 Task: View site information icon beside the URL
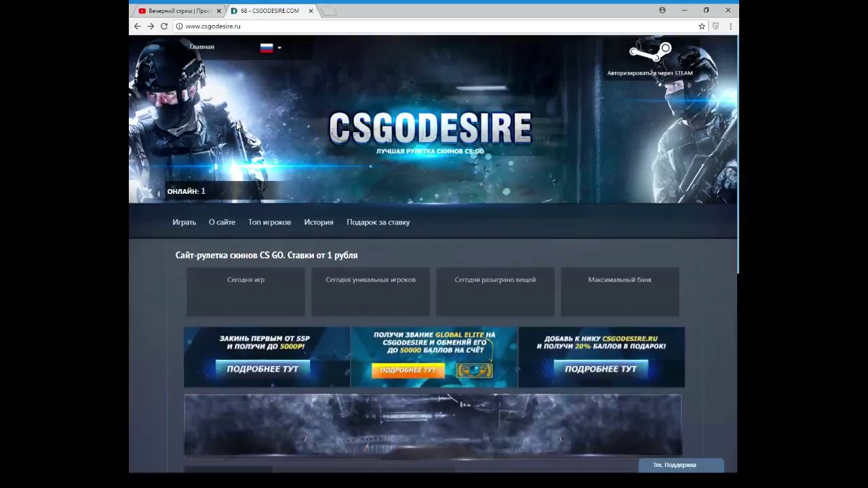pos(179,26)
